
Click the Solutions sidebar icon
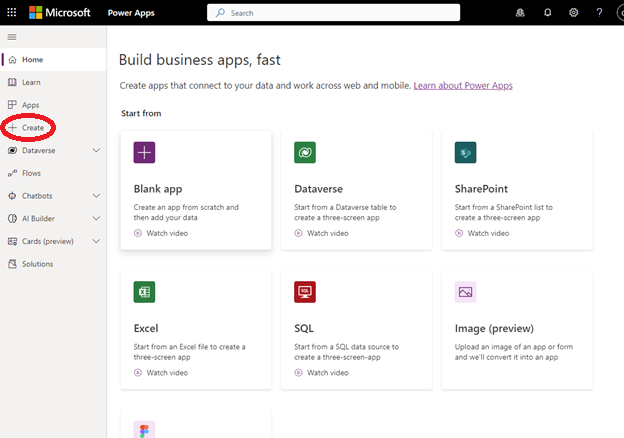point(12,264)
